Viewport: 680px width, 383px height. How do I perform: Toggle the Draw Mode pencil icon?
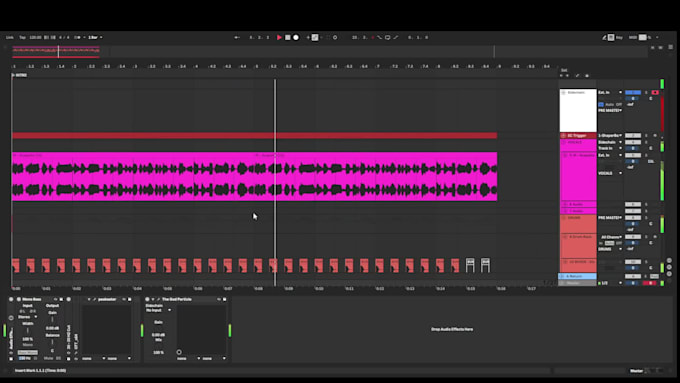(605, 37)
